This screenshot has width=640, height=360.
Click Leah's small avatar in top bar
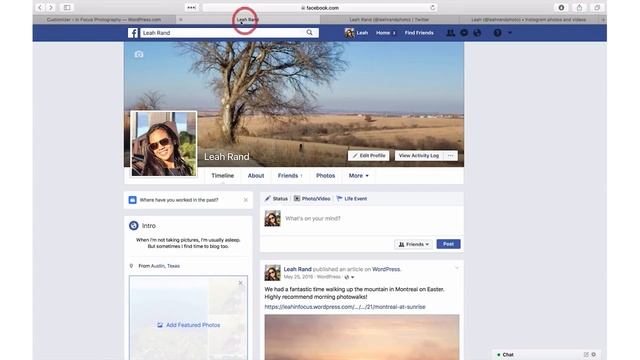pyautogui.click(x=349, y=33)
